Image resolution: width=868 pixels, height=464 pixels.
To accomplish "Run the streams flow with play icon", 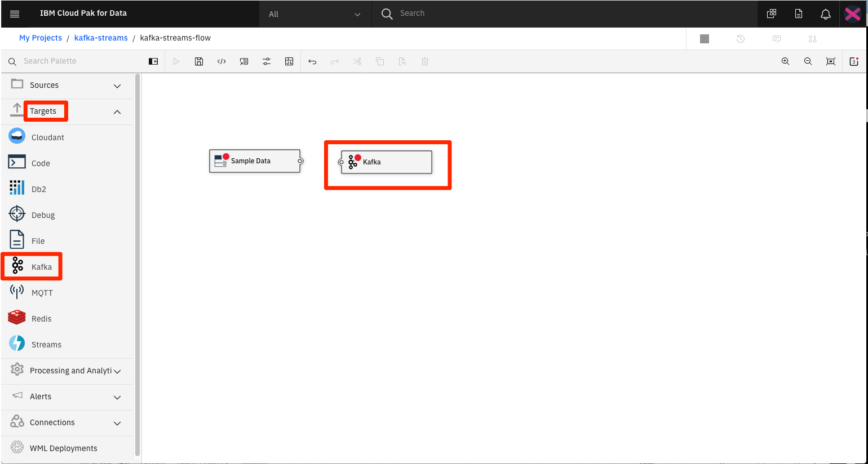I will [x=176, y=61].
